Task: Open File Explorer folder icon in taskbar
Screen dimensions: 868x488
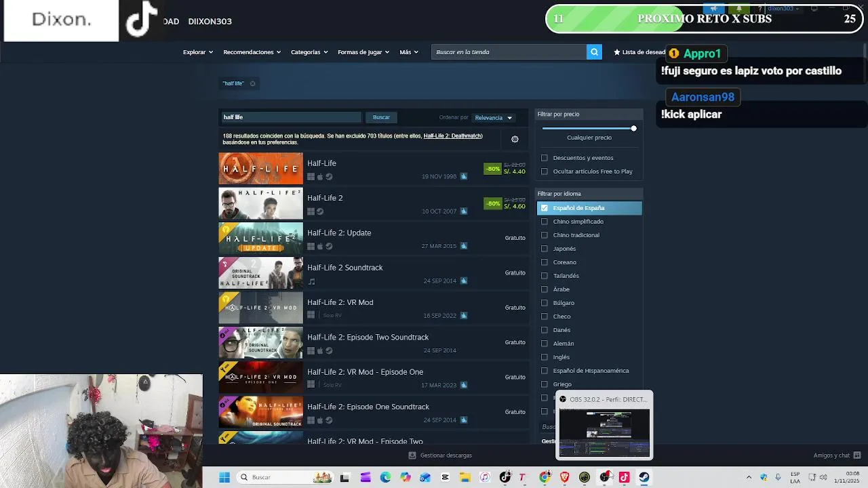Action: click(x=465, y=477)
